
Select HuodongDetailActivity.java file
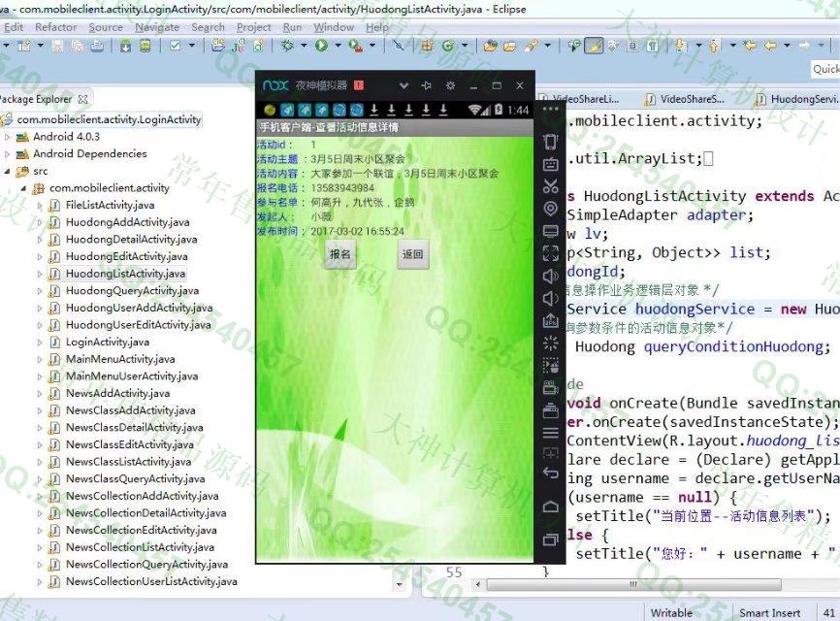coord(131,240)
